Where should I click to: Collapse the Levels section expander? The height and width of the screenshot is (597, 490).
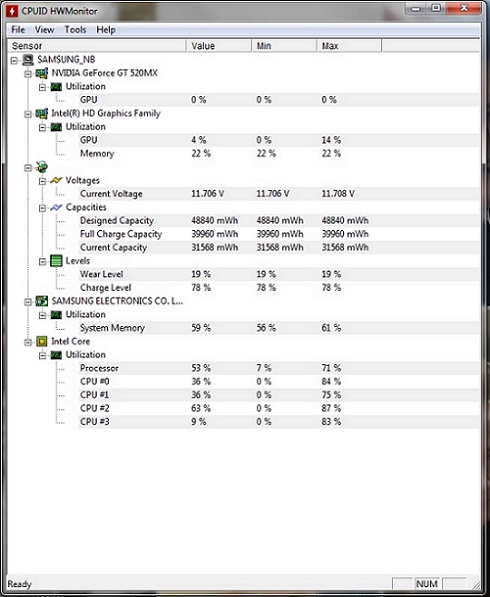[43, 262]
